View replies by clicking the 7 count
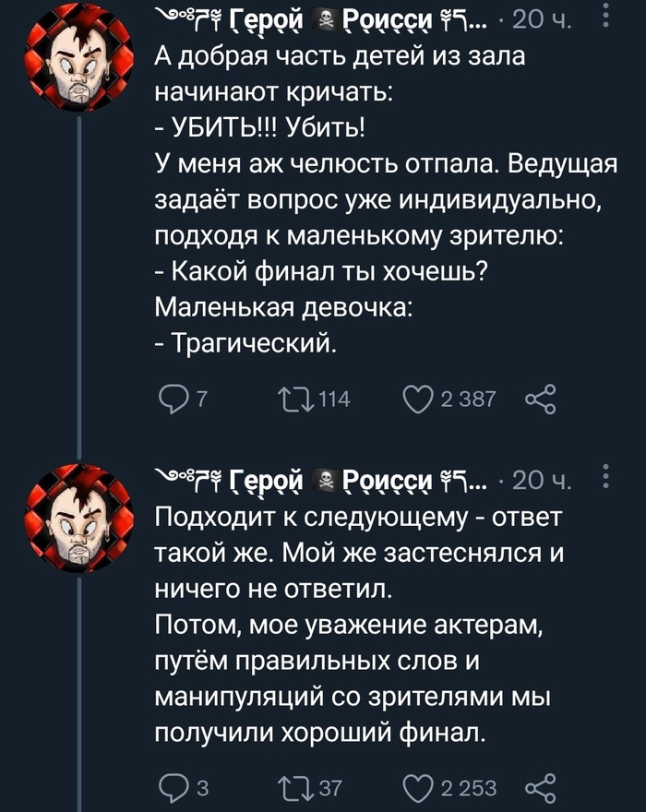This screenshot has width=646, height=812. click(200, 397)
